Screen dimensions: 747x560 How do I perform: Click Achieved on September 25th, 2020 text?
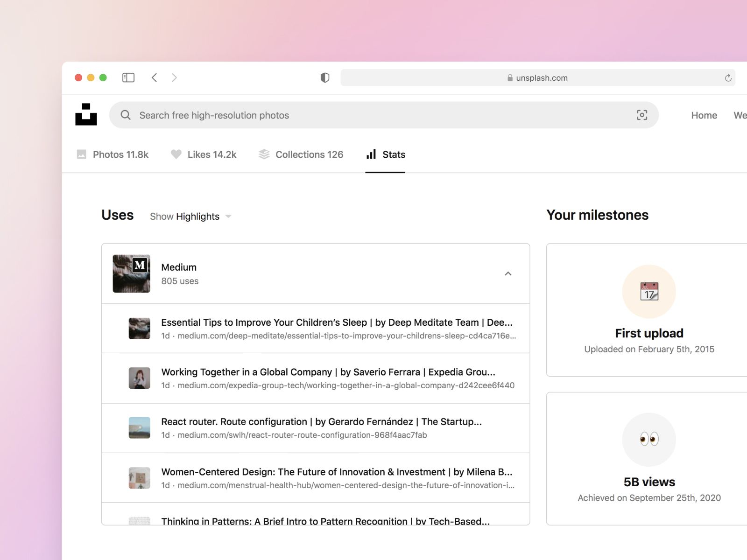point(649,498)
